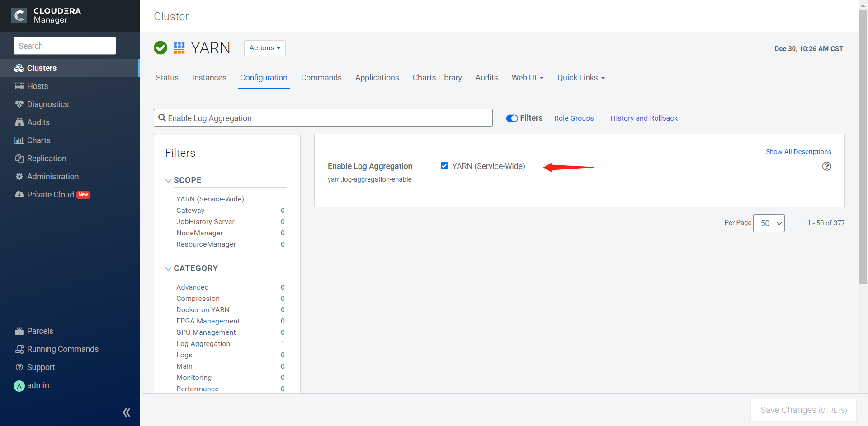Switch to the Status tab
Screen dimensions: 868x426
167,78
